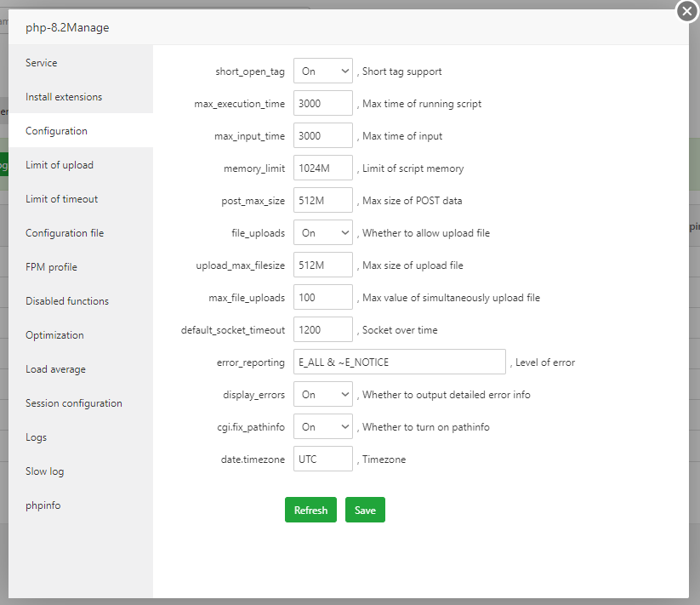Open the Install extensions tab
Screen dimensions: 700x605
pos(64,97)
